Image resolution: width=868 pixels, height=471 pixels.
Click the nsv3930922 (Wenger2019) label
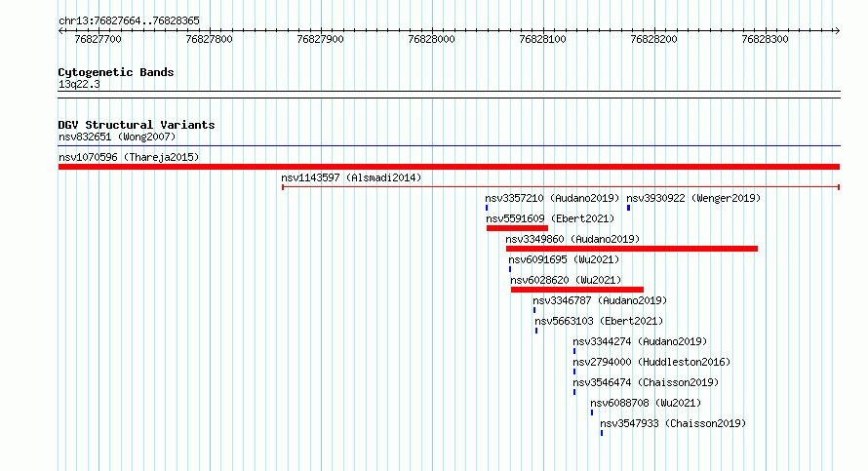pyautogui.click(x=693, y=198)
